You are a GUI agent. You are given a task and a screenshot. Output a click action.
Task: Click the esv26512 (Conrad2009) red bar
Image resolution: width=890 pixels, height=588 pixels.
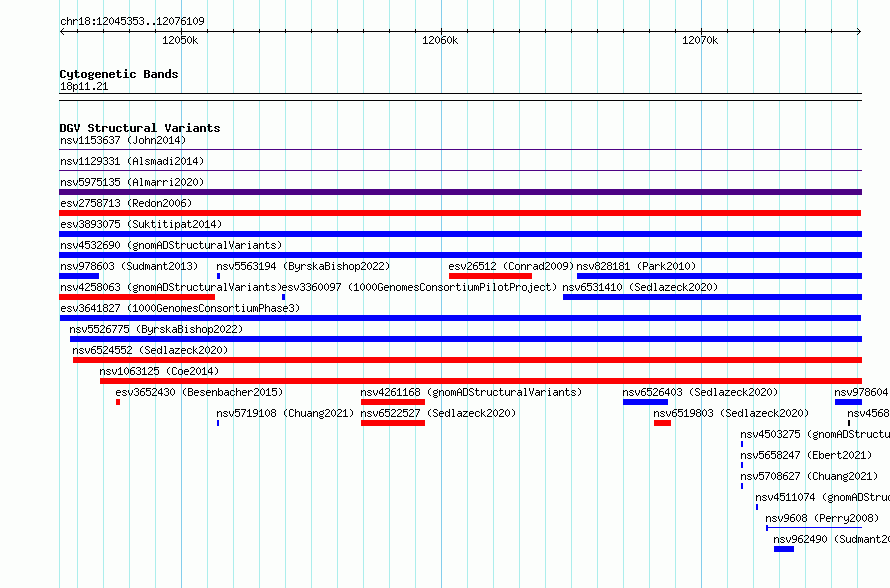[490, 276]
